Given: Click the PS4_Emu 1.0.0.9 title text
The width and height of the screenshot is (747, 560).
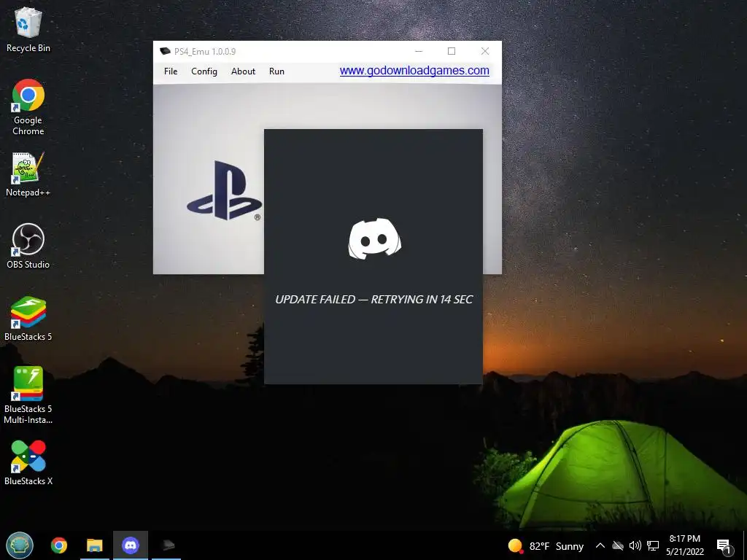Looking at the screenshot, I should point(205,52).
